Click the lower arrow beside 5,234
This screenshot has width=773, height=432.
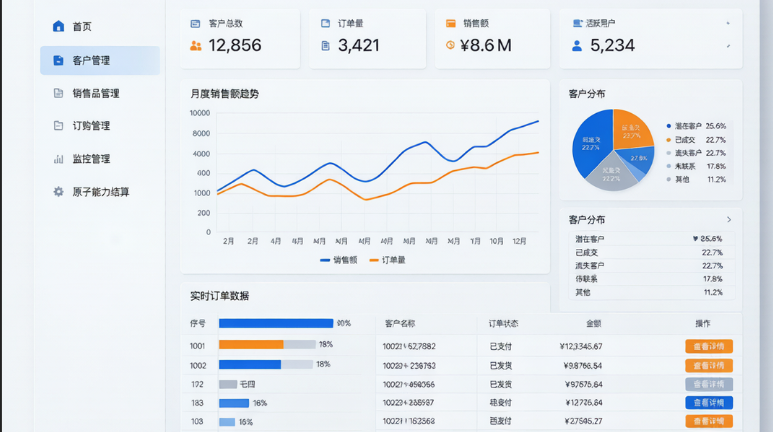(728, 46)
